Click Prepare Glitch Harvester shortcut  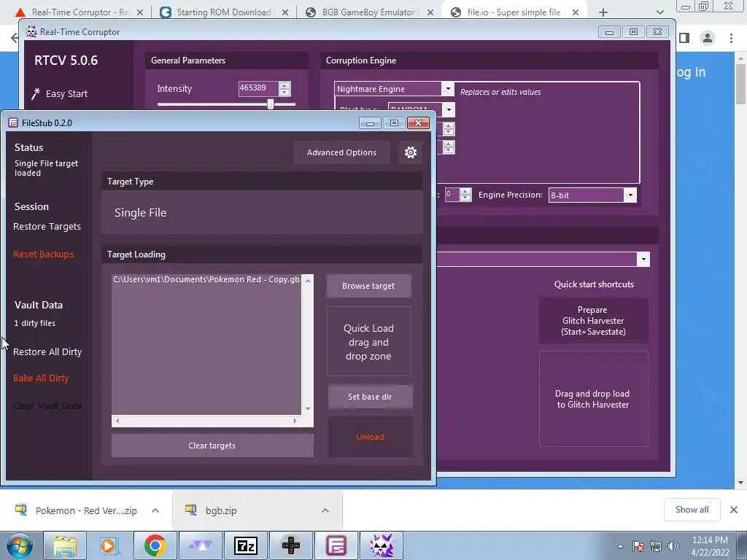pyautogui.click(x=593, y=321)
